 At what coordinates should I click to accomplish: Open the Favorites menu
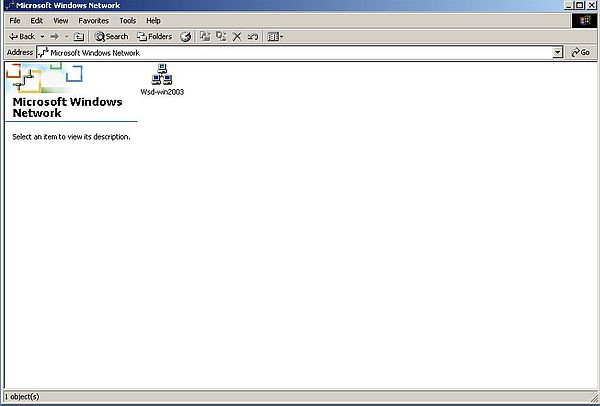point(93,21)
